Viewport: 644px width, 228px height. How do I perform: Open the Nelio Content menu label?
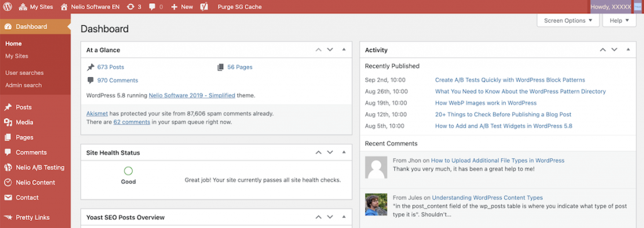(36, 183)
